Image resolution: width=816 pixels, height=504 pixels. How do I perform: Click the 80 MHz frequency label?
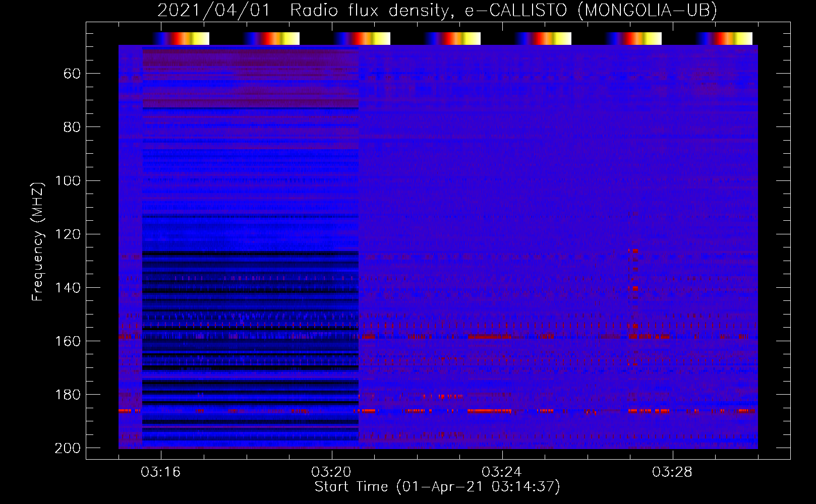(x=72, y=128)
